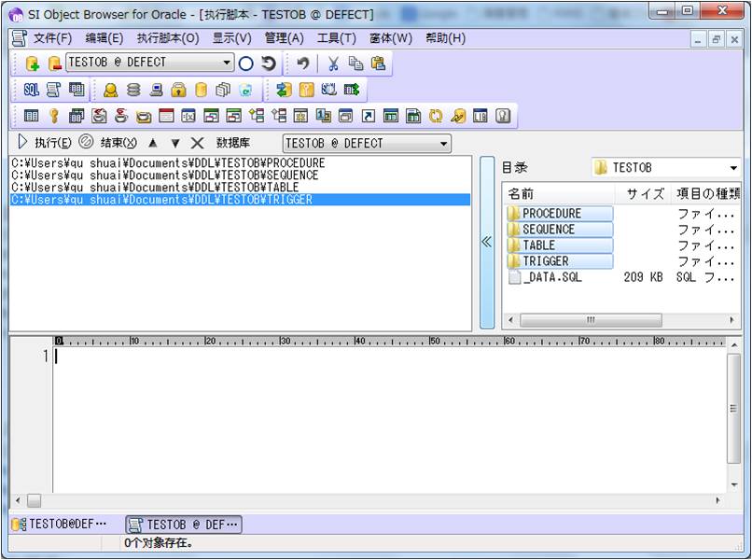752x560 pixels.
Task: Collapse the file panel with « splitter button
Action: tap(486, 242)
